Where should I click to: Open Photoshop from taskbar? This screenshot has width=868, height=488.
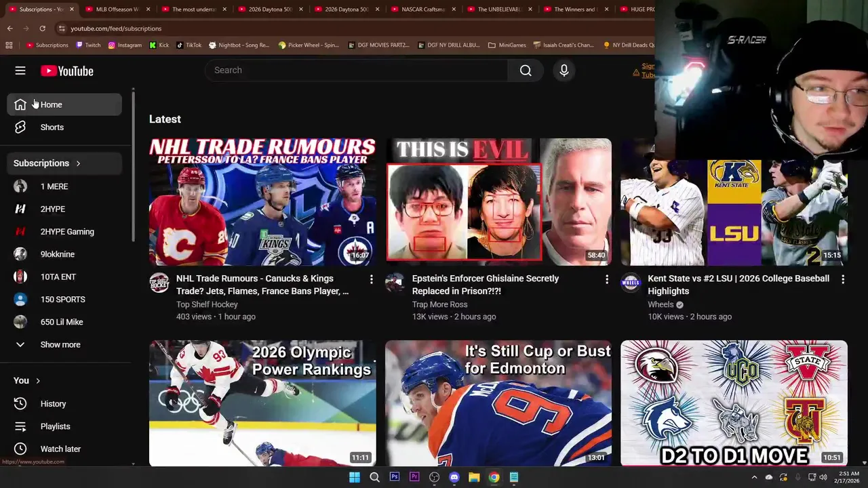point(394,477)
